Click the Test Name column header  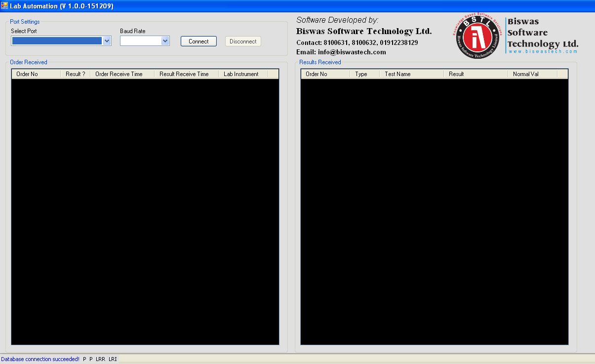(x=412, y=74)
